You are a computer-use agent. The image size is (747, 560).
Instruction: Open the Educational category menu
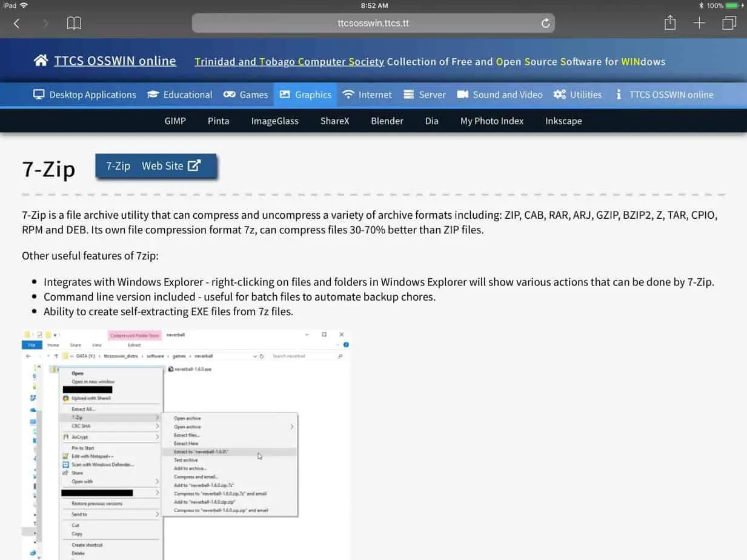[x=187, y=95]
